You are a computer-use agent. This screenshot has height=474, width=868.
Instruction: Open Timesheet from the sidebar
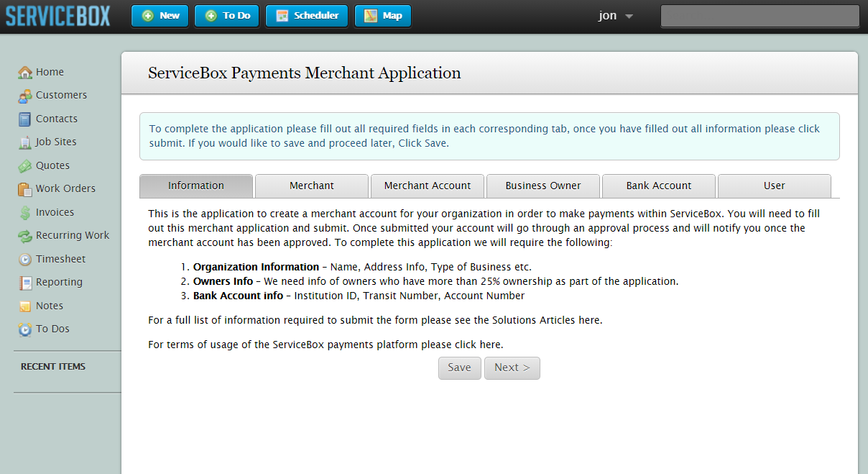[x=60, y=259]
